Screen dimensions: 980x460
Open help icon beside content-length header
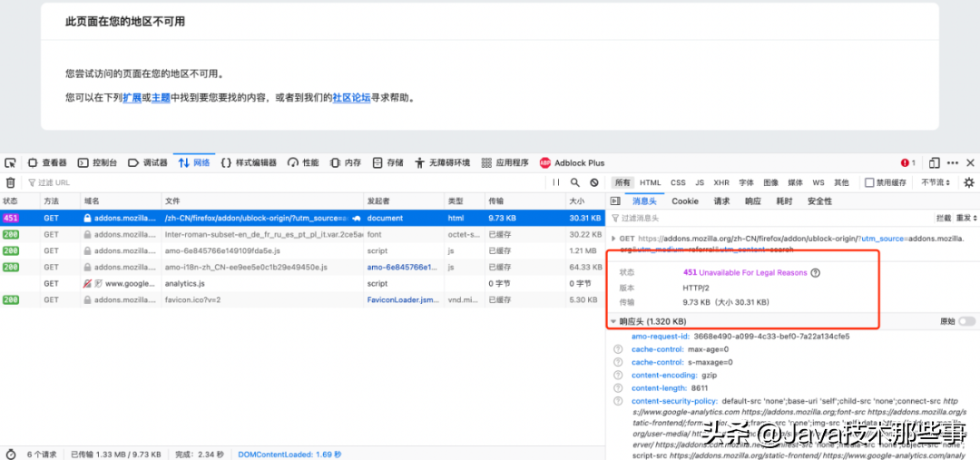[618, 388]
